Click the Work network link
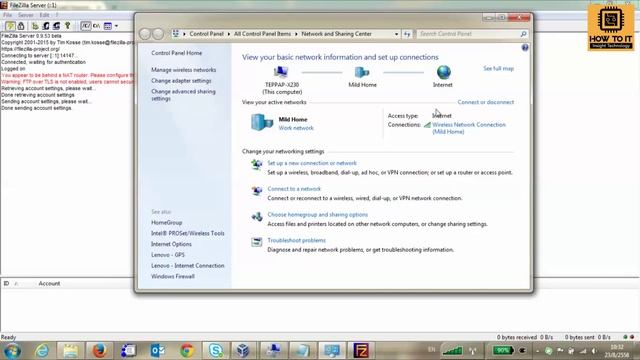 tap(296, 128)
